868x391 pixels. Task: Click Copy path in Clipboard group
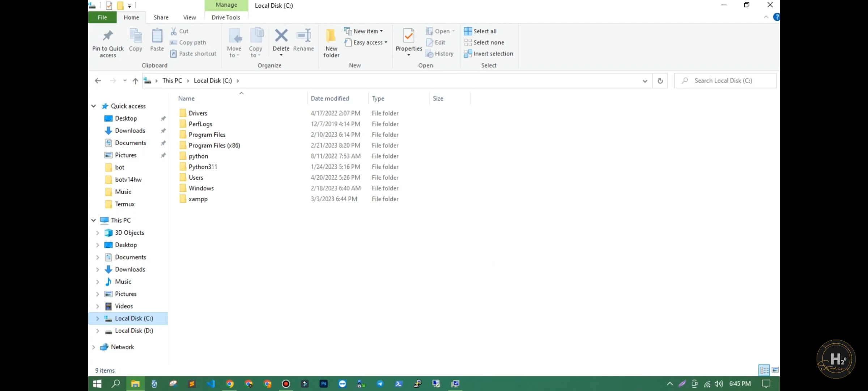188,42
